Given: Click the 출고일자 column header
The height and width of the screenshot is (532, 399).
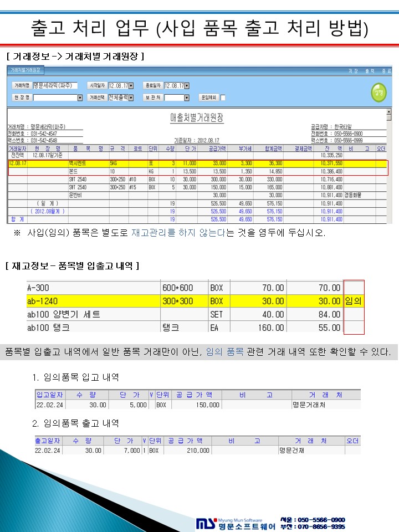Looking at the screenshot, I should 48,441.
